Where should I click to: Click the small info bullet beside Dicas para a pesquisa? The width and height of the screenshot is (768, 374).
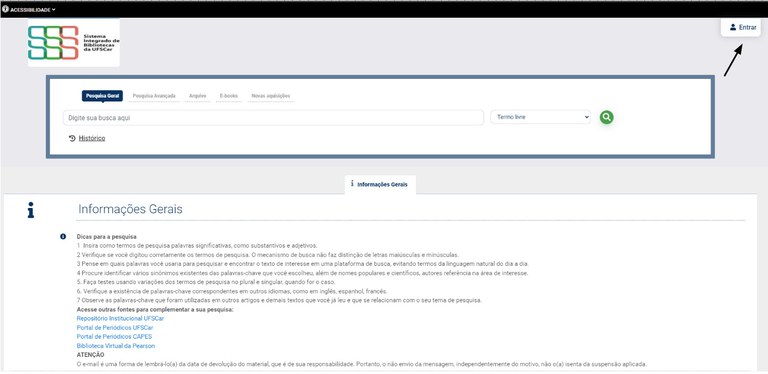click(x=63, y=236)
